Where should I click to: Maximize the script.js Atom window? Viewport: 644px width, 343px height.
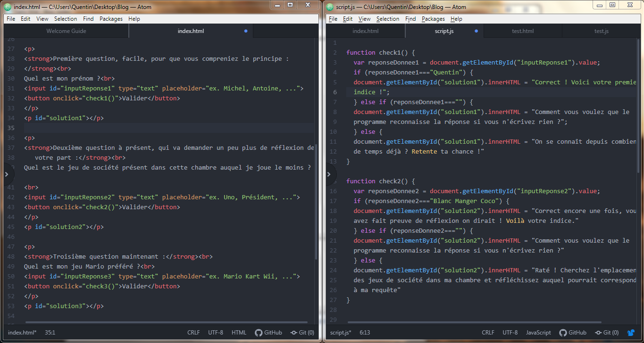click(612, 5)
